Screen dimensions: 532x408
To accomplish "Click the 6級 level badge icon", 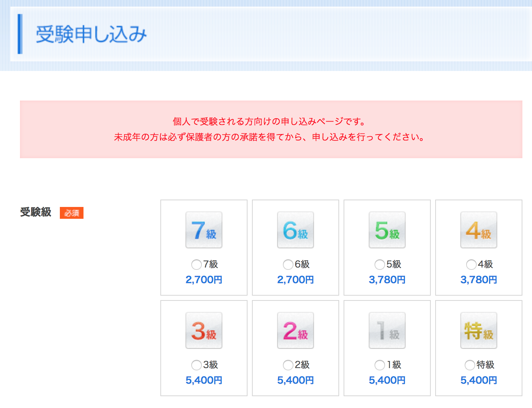I will 296,230.
